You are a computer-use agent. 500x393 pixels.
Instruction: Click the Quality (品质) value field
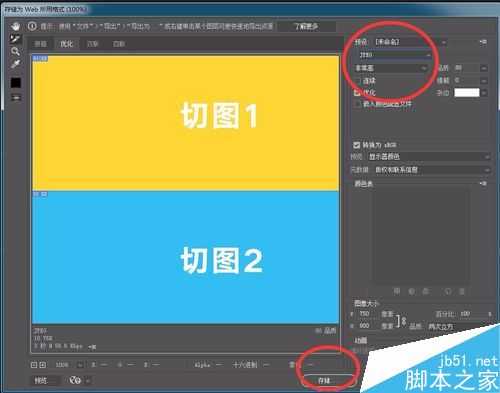pos(465,68)
